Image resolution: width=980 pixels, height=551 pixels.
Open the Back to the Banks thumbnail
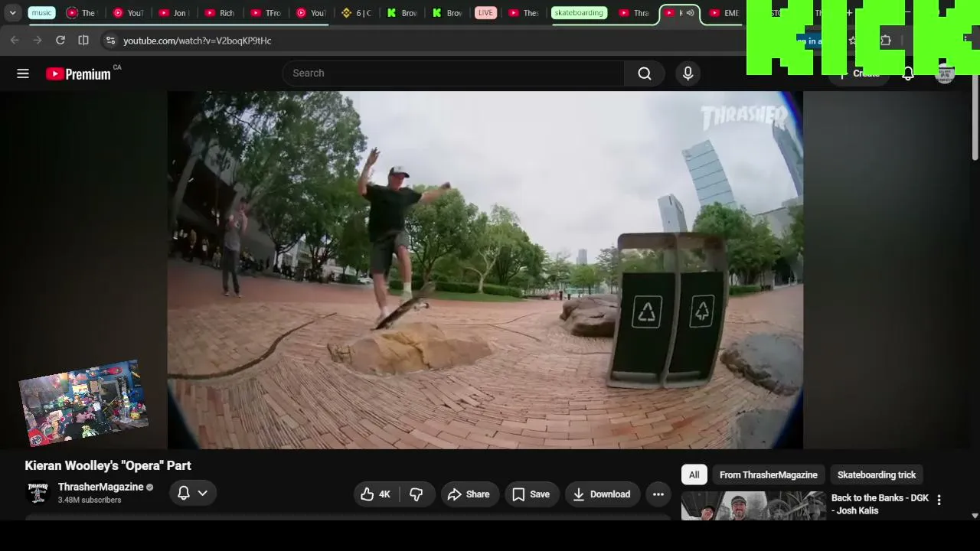tap(753, 506)
